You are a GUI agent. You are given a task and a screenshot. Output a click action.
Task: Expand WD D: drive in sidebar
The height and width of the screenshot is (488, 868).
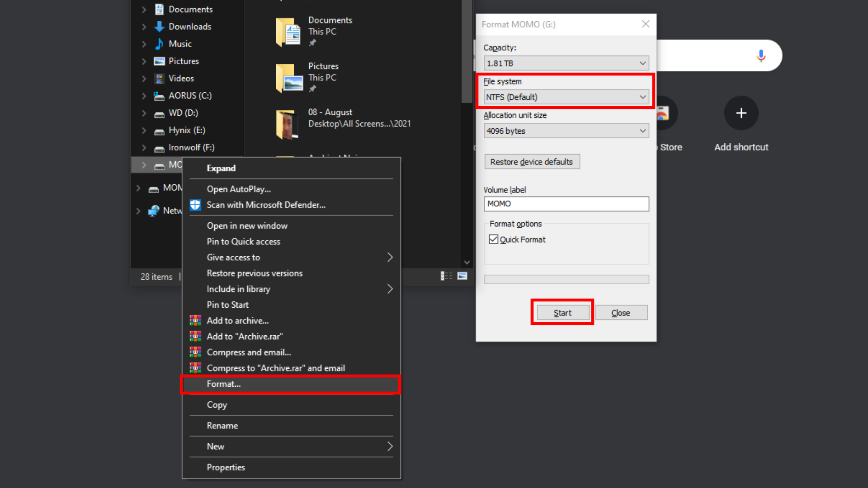(x=142, y=113)
